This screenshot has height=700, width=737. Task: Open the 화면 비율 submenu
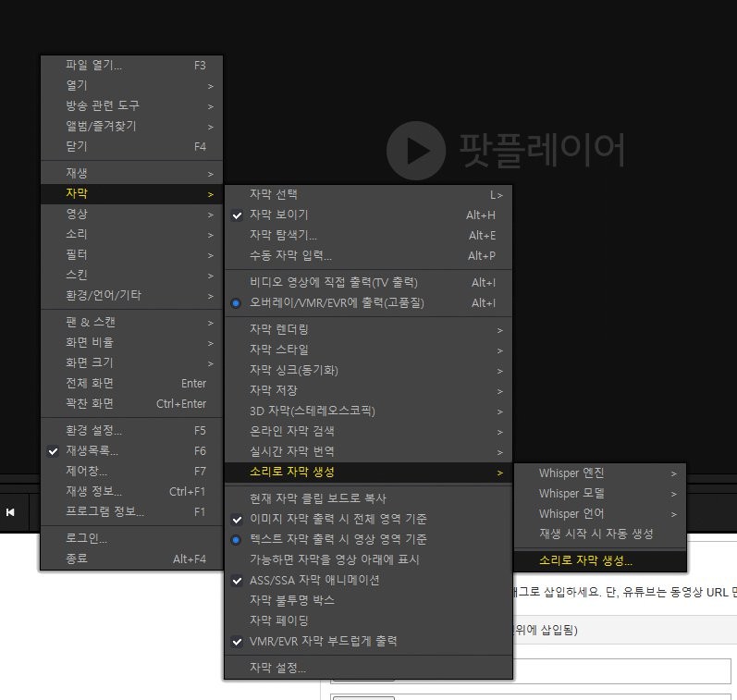click(x=131, y=343)
